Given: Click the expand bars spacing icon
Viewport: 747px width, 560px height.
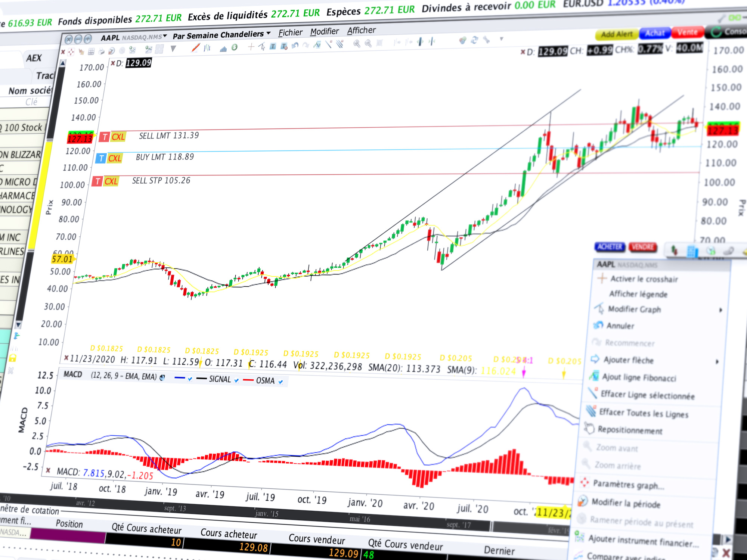Looking at the screenshot, I should click(x=421, y=41).
